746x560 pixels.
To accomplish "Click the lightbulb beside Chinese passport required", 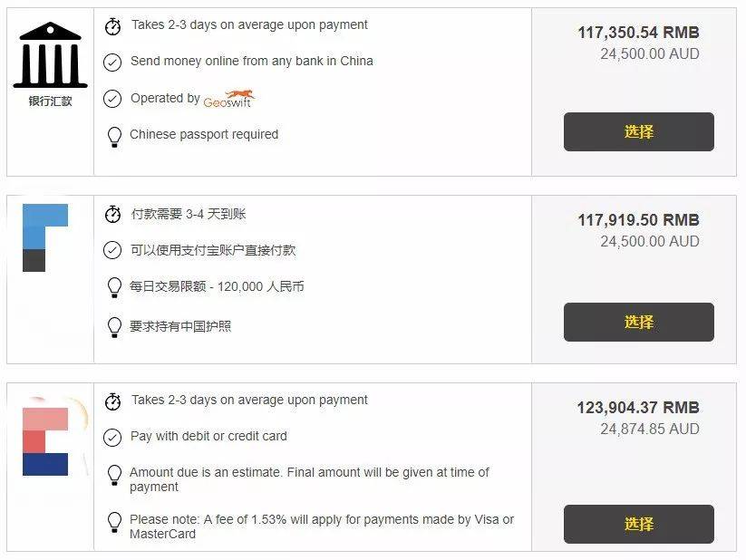I will (x=114, y=137).
